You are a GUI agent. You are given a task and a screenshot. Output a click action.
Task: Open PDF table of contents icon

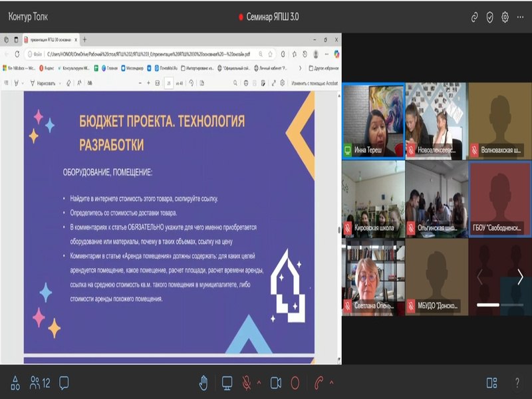(x=6, y=82)
